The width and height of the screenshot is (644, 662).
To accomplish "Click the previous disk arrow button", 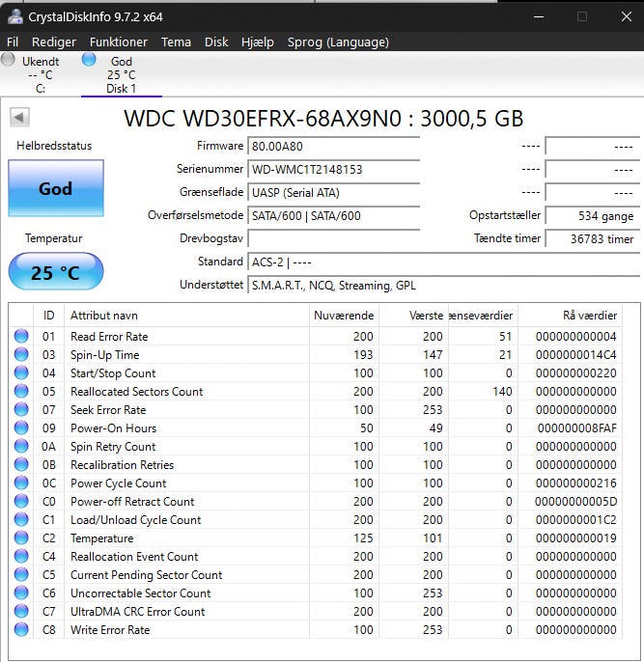I will tap(19, 118).
